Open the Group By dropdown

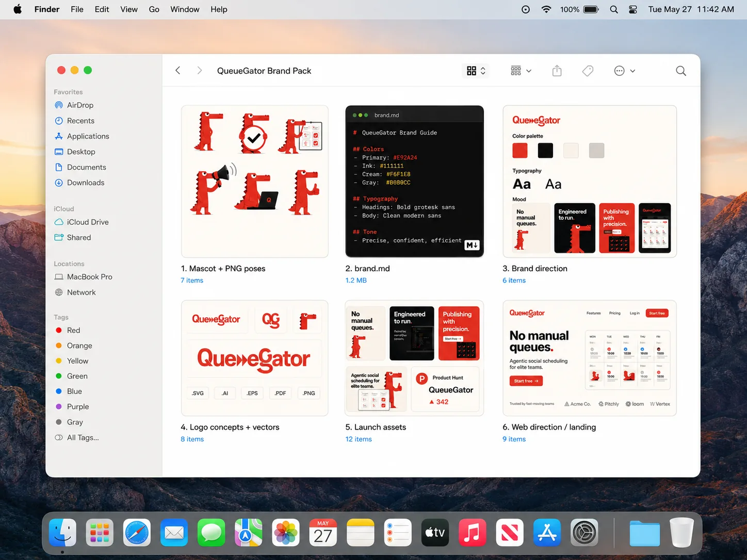coord(521,71)
